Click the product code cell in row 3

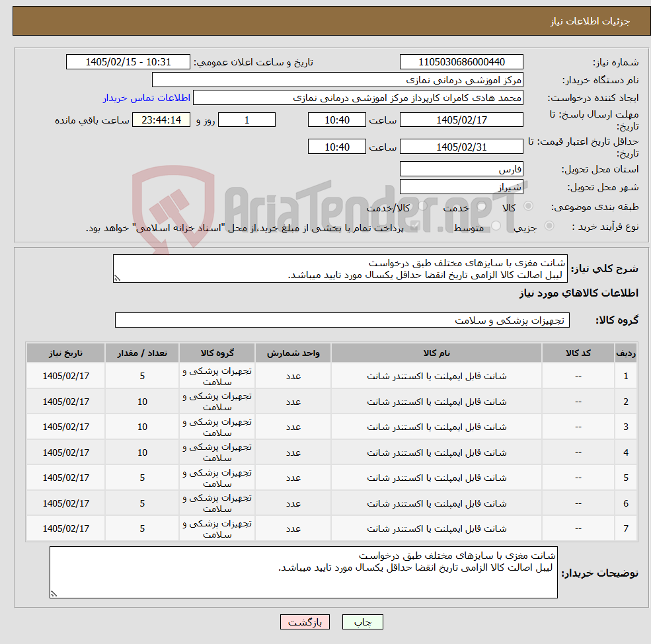pos(578,427)
